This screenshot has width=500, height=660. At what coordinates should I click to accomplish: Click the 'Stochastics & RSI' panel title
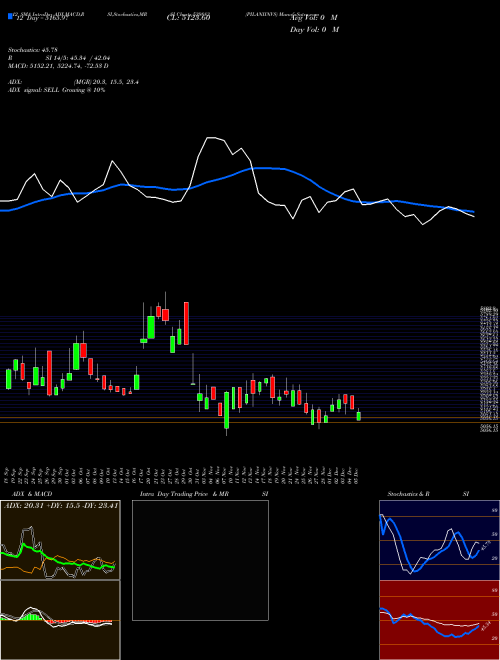tap(428, 494)
